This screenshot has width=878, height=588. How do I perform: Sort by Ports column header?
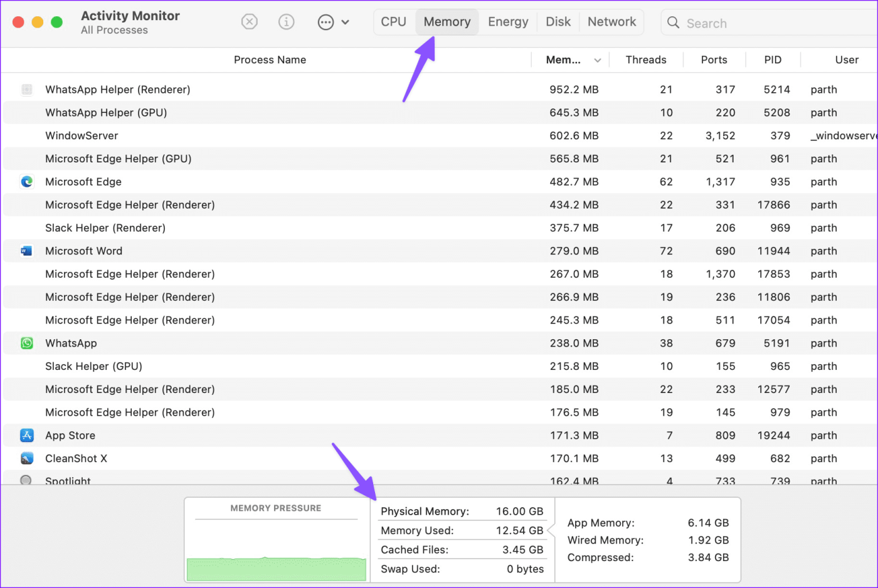click(714, 60)
